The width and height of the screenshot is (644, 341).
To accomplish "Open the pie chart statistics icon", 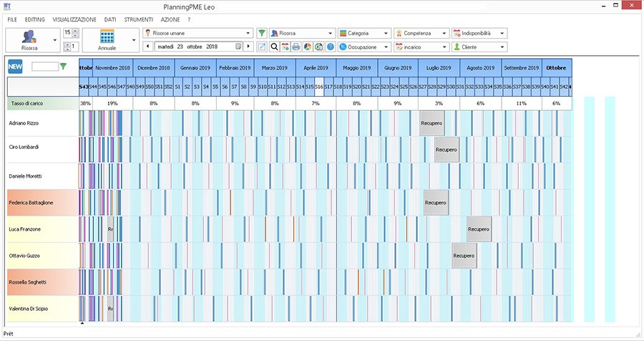I will point(308,47).
